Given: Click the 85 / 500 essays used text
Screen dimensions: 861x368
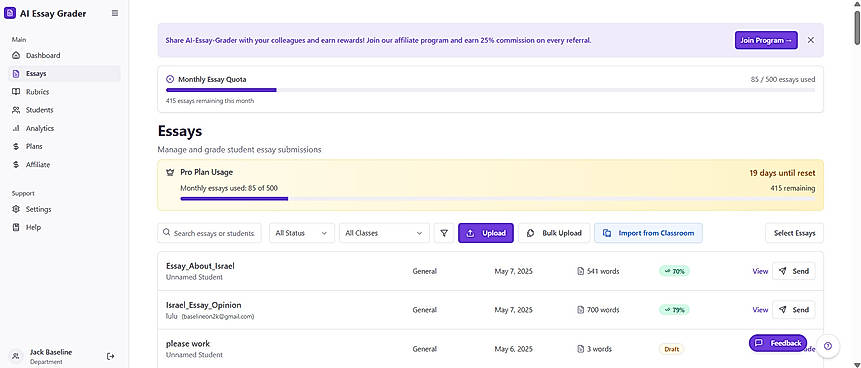Looking at the screenshot, I should point(783,79).
